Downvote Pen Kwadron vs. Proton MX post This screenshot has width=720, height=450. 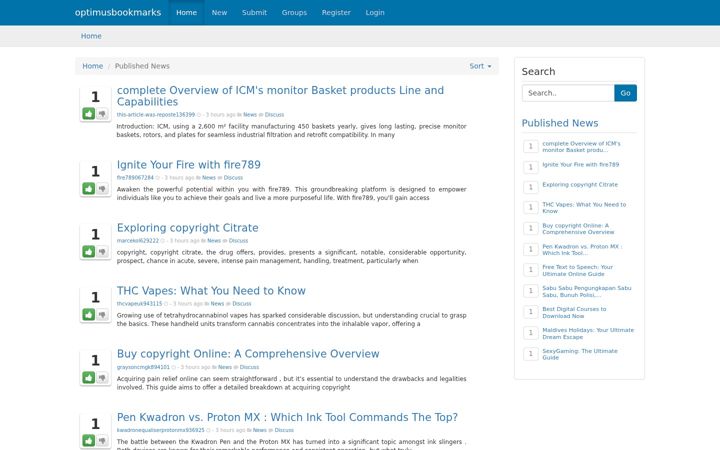click(102, 441)
